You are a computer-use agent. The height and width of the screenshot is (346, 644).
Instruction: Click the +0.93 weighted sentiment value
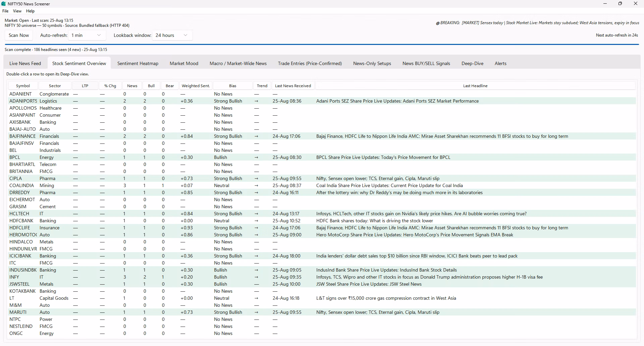pos(186,228)
